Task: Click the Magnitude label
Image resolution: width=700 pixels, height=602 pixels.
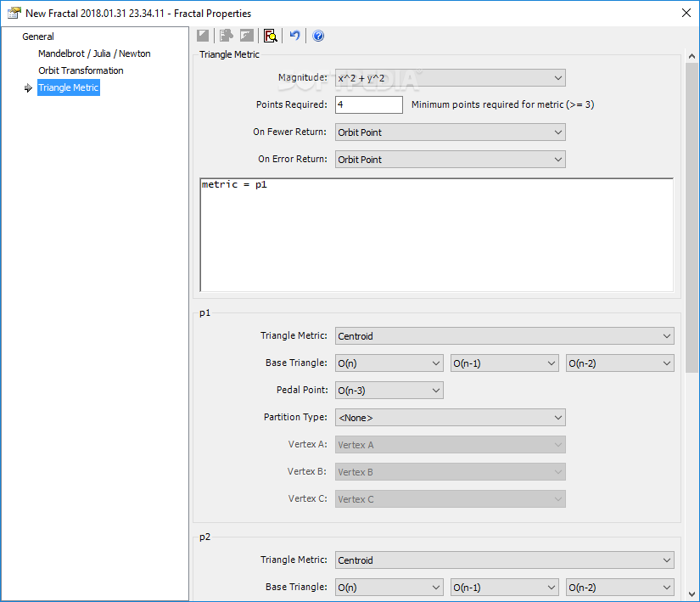Action: pos(303,78)
